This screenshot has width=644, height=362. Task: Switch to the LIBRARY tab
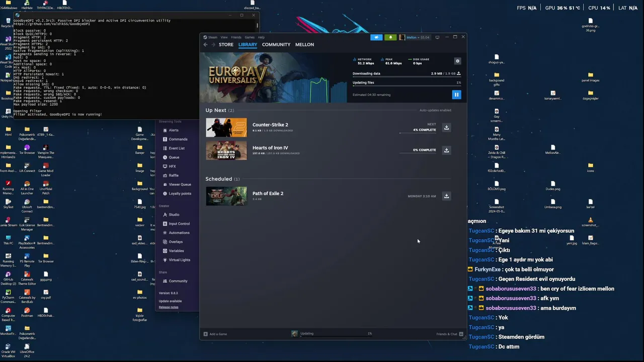click(x=248, y=45)
